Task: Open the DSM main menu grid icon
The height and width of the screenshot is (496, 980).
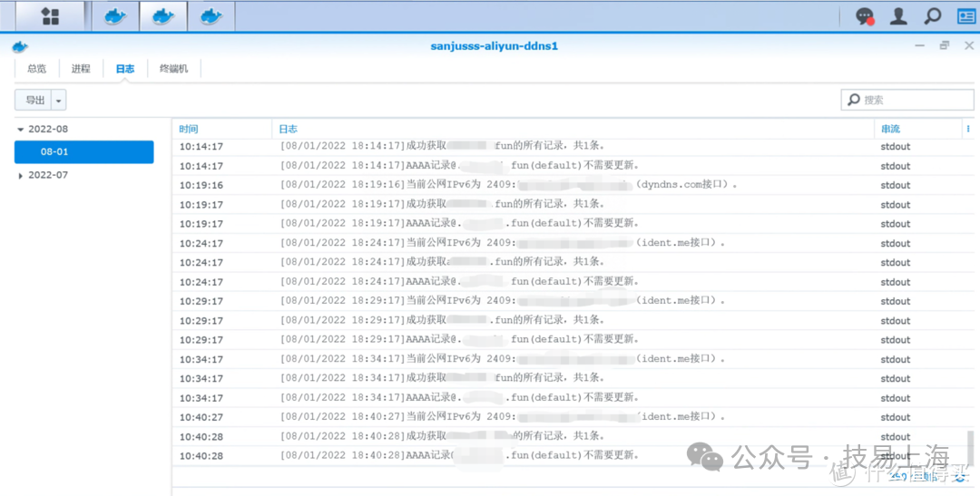Action: coord(50,16)
